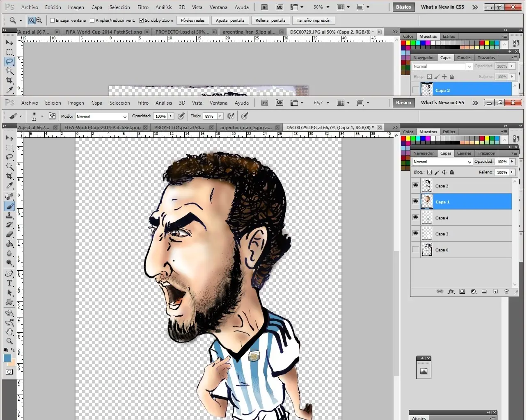Pick the Lasso tool in lower window toolbar
The image size is (527, 420).
(x=9, y=157)
